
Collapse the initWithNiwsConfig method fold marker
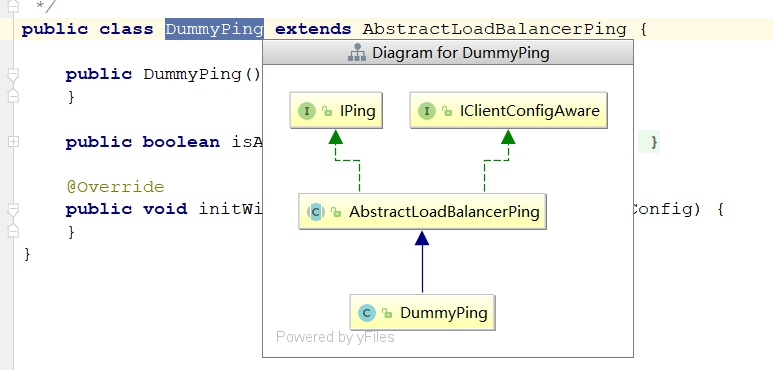pyautogui.click(x=13, y=209)
